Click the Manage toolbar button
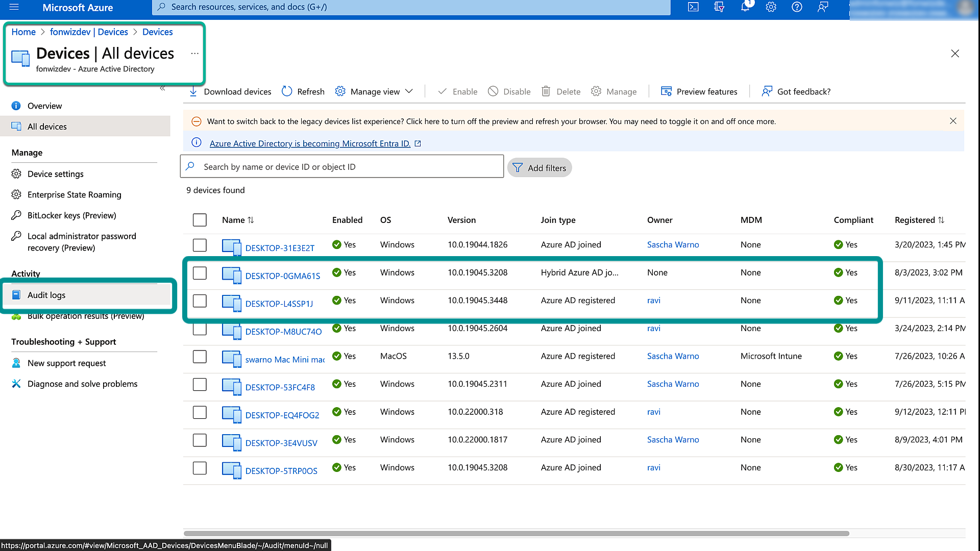 (x=614, y=92)
